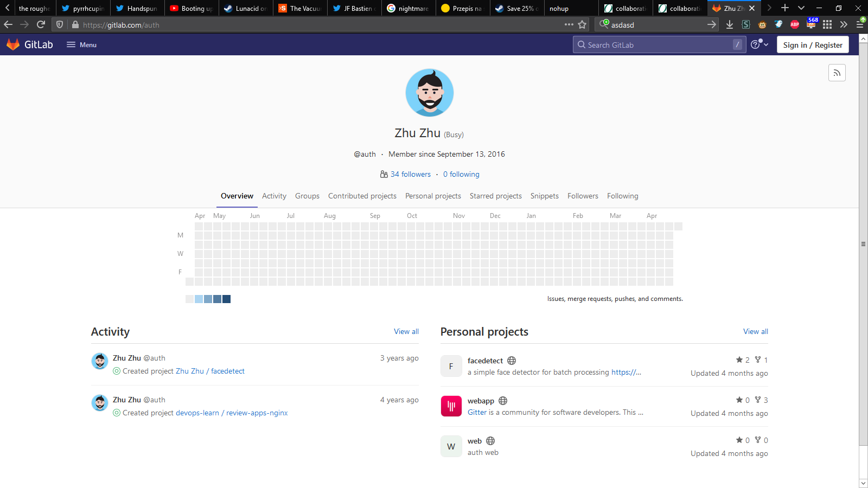Subscribe via the RSS feed icon
This screenshot has width=868, height=488.
(837, 73)
